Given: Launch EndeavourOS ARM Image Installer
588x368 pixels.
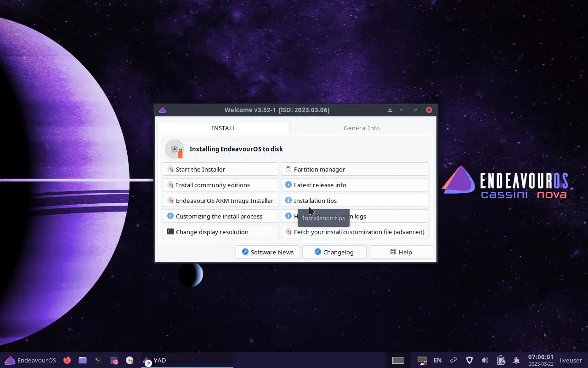Looking at the screenshot, I should coord(220,201).
